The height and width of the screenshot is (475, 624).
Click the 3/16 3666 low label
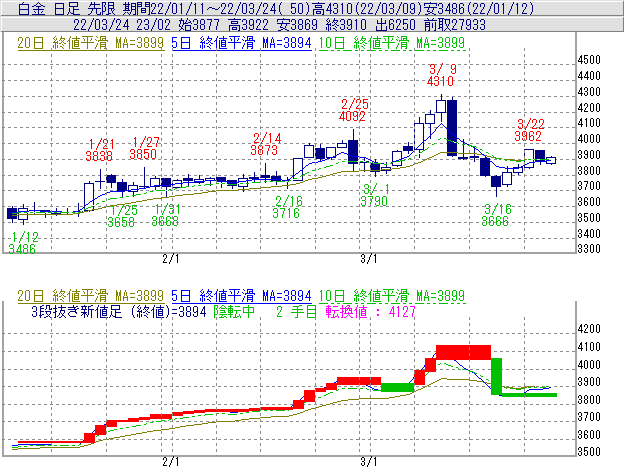(496, 215)
